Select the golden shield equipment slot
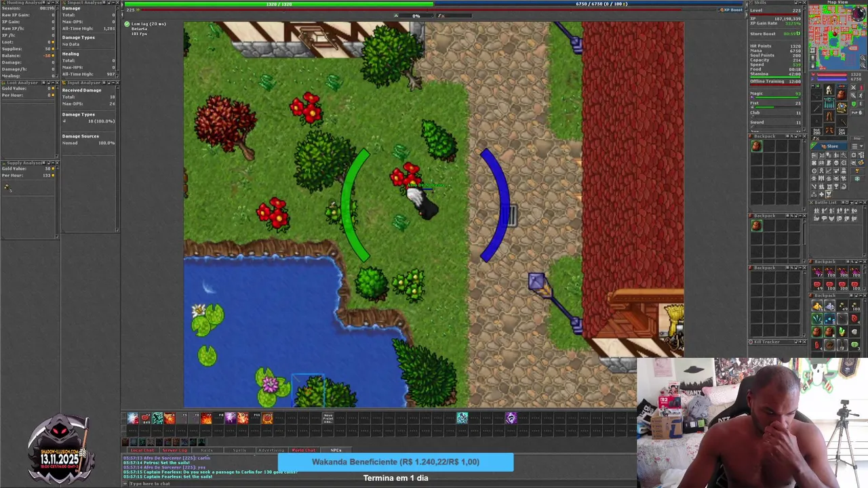The height and width of the screenshot is (488, 868). point(842,107)
